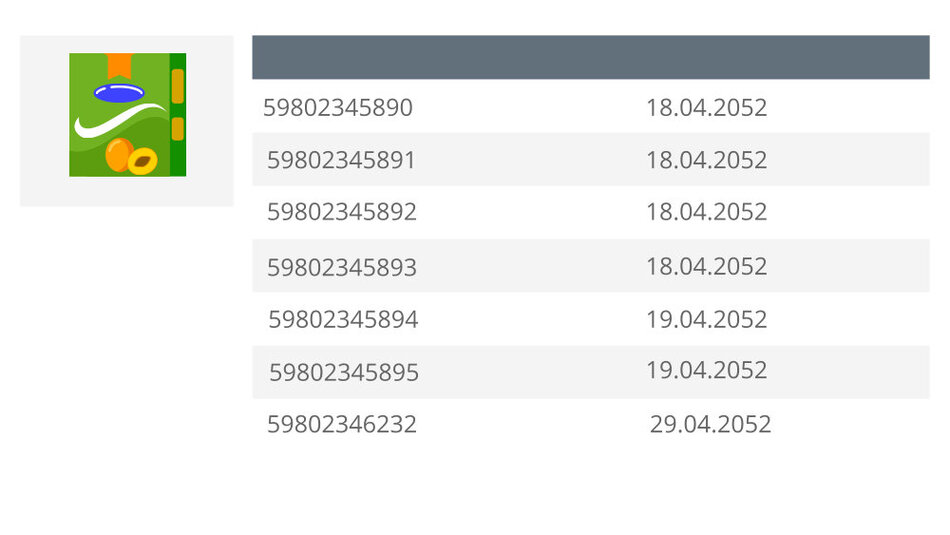Select the entry 59802345891
Image resolution: width=950 pixels, height=535 pixels.
point(341,160)
